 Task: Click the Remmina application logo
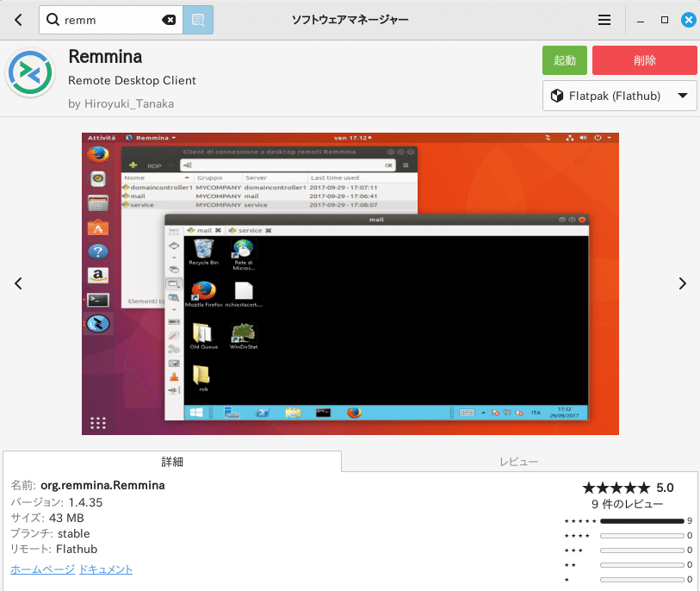coord(30,73)
